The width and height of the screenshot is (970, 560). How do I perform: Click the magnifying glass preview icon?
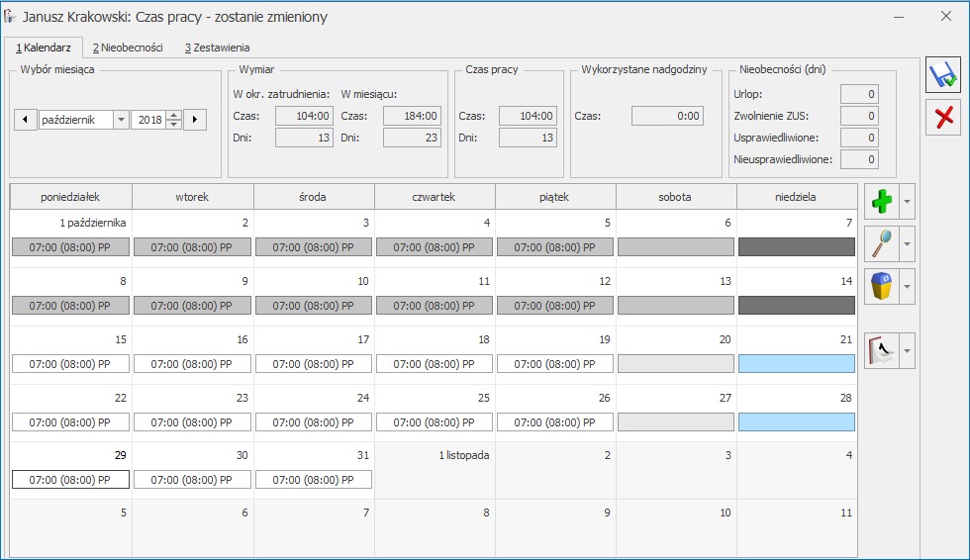(x=881, y=243)
